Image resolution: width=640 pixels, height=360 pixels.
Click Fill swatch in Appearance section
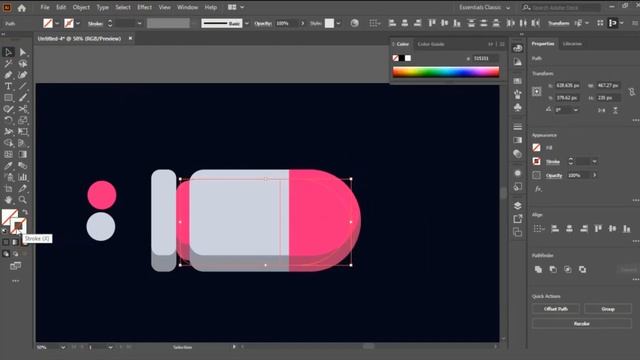[536, 148]
